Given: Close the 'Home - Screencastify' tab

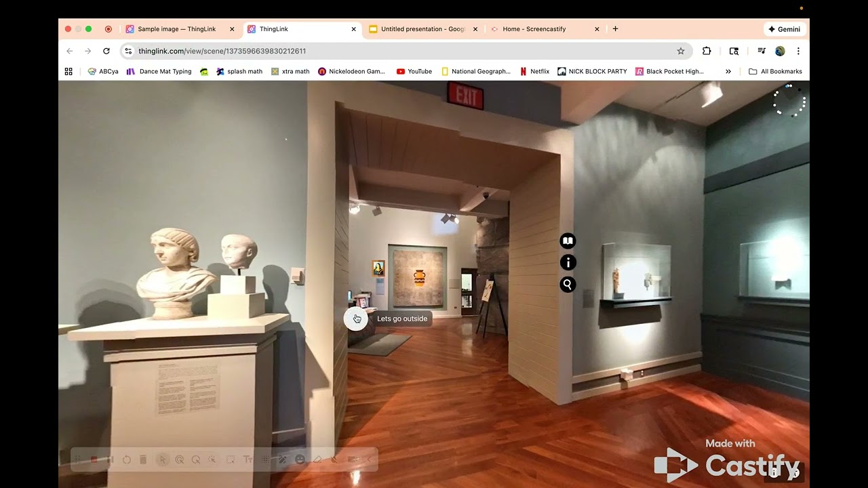Looking at the screenshot, I should pyautogui.click(x=597, y=29).
